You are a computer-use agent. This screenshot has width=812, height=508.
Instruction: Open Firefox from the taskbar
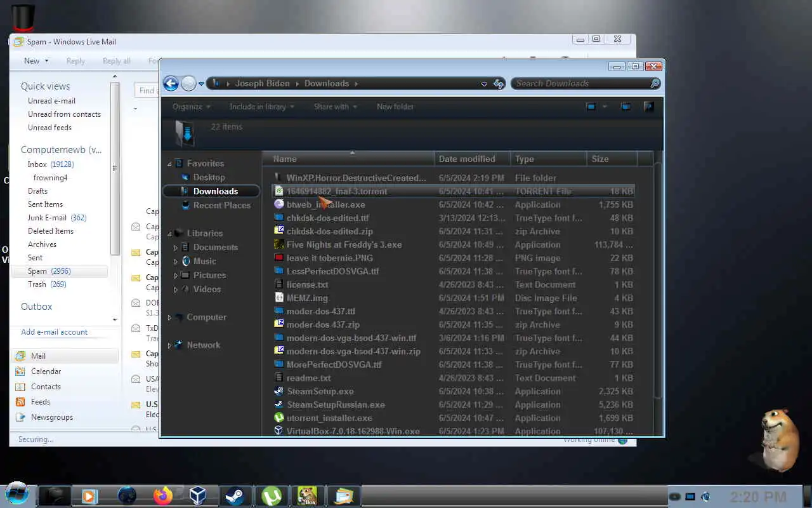163,495
